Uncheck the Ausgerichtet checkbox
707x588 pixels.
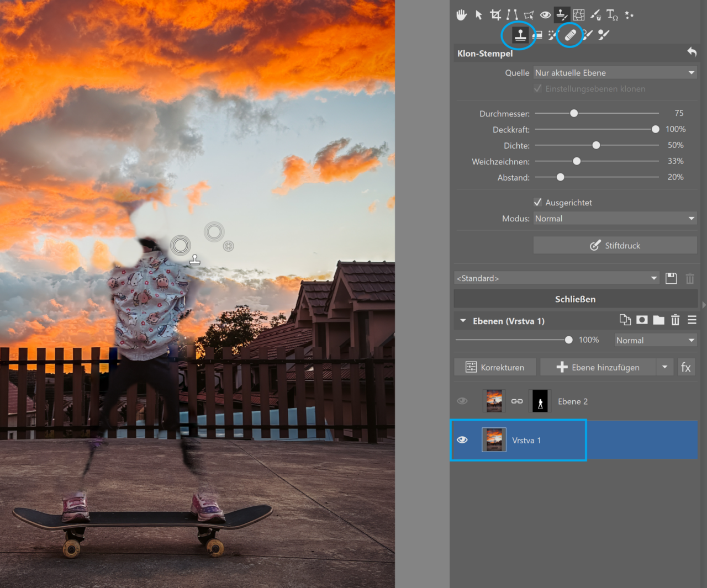(x=538, y=202)
